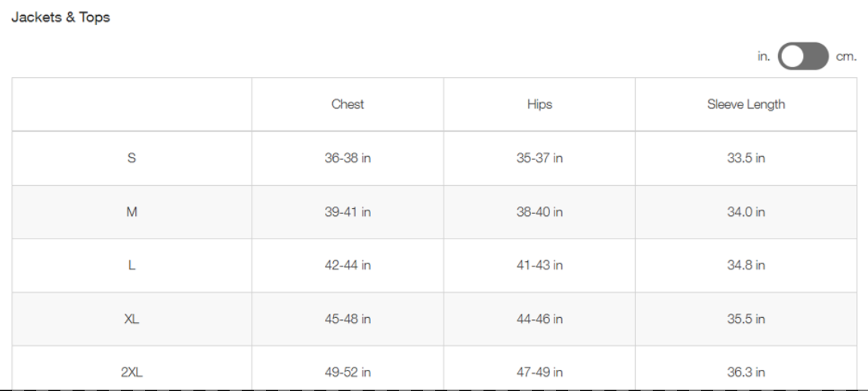868x391 pixels.
Task: Click the 36.3 in sleeve length cell
Action: tap(746, 372)
